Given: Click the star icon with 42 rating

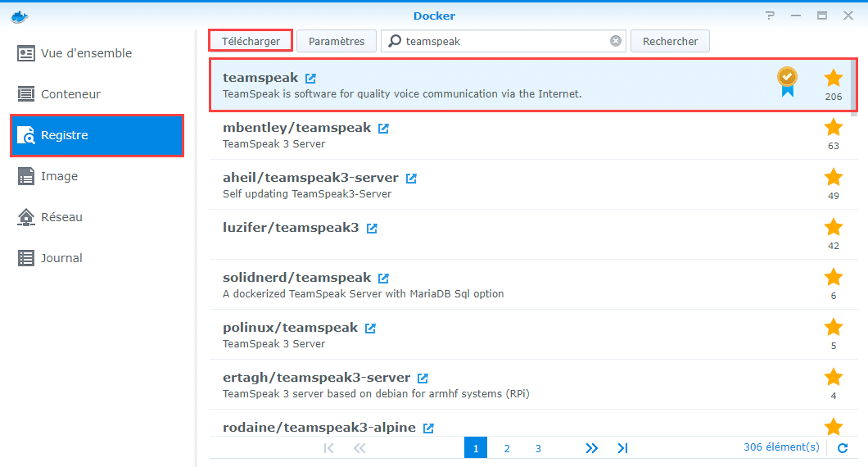Looking at the screenshot, I should click(x=833, y=227).
